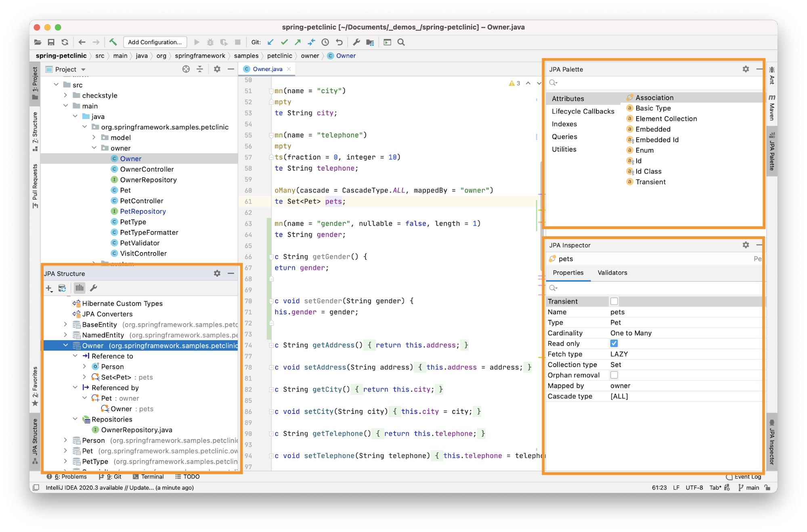Viewport: 807px width, 532px height.
Task: Select Element Collection attribute in palette
Action: click(666, 119)
